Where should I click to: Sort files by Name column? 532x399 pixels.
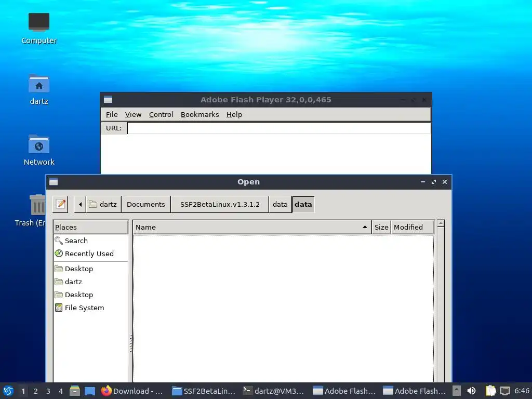point(252,227)
